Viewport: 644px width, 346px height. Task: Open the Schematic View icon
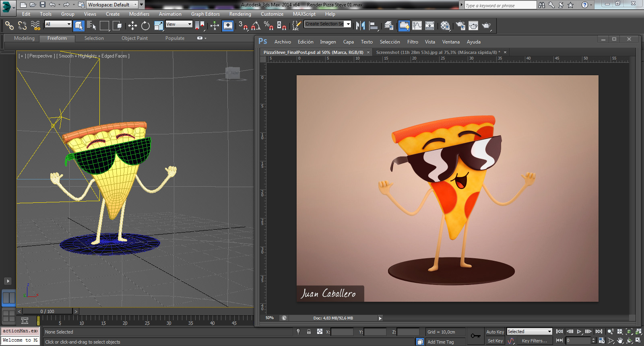coord(430,26)
